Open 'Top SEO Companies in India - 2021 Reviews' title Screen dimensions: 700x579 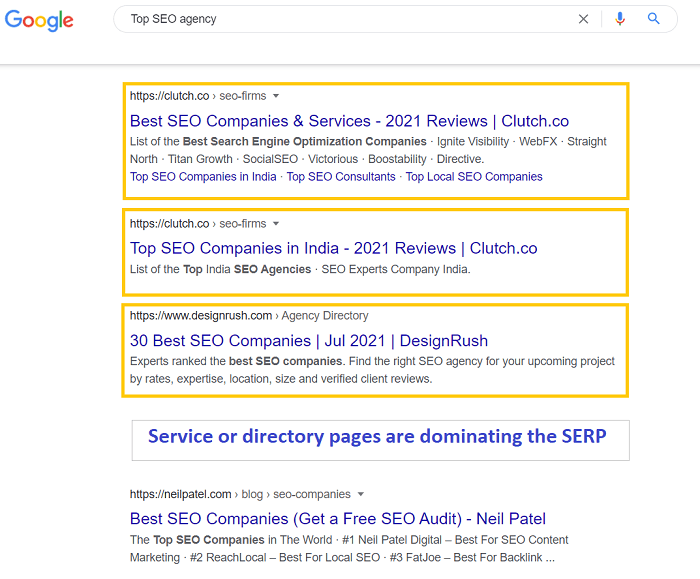coord(333,248)
